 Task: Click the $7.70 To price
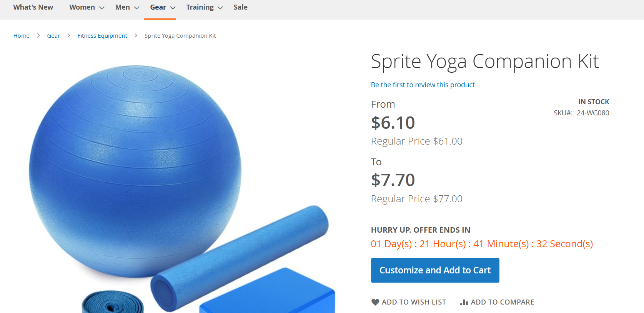(x=393, y=180)
